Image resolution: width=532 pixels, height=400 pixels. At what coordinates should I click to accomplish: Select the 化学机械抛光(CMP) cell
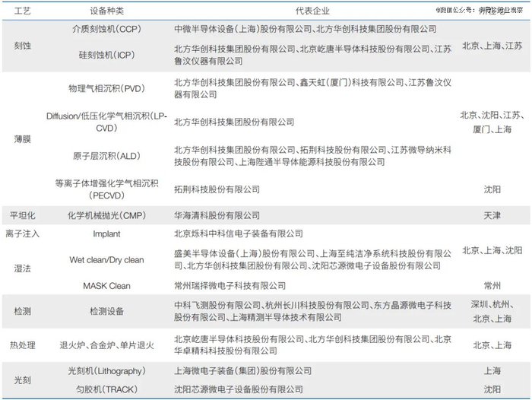point(106,215)
